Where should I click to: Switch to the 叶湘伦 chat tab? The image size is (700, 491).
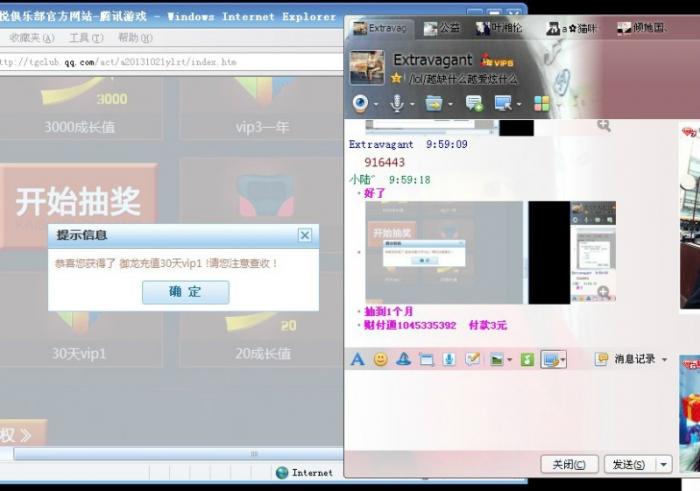tap(499, 28)
